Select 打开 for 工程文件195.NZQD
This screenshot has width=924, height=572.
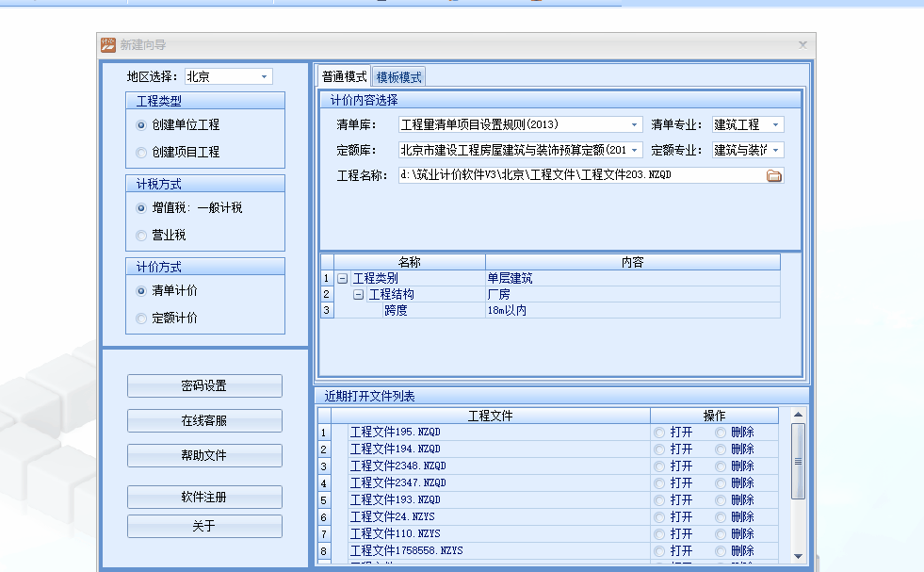pos(659,433)
